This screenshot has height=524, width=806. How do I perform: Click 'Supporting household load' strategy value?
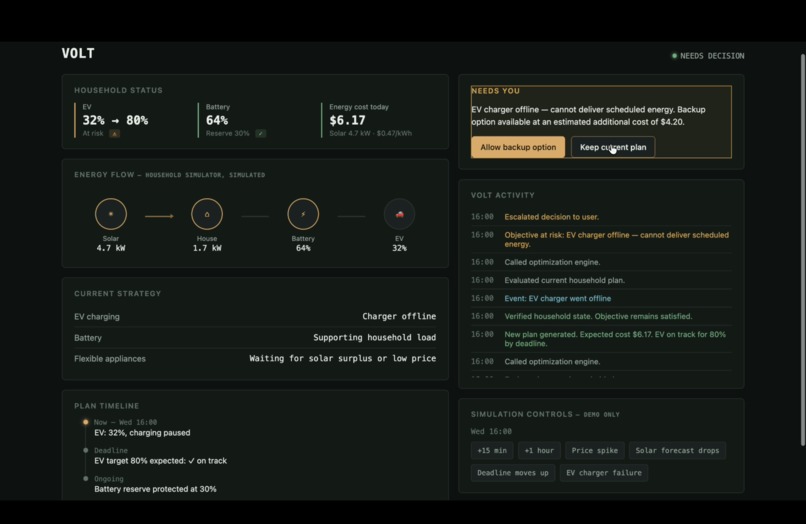[x=374, y=337]
